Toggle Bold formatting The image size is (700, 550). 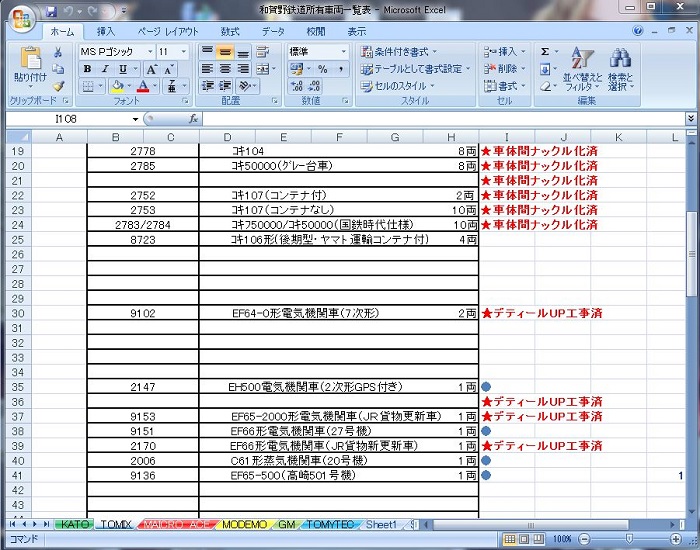tap(88, 69)
